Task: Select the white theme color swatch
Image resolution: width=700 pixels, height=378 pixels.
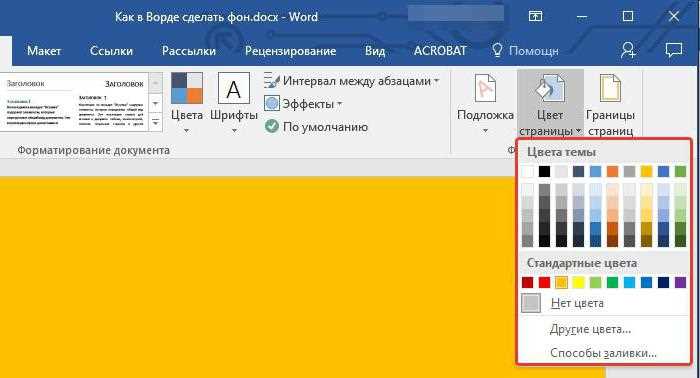Action: coord(527,171)
